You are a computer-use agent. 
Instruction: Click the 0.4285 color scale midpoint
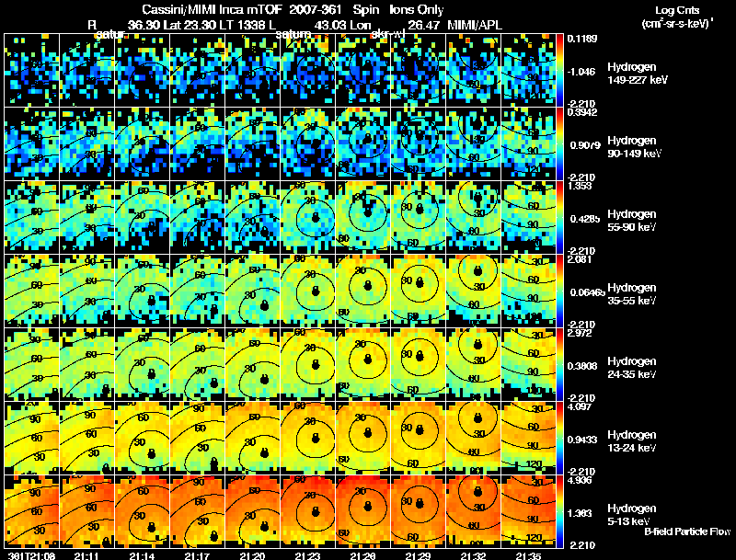(584, 219)
